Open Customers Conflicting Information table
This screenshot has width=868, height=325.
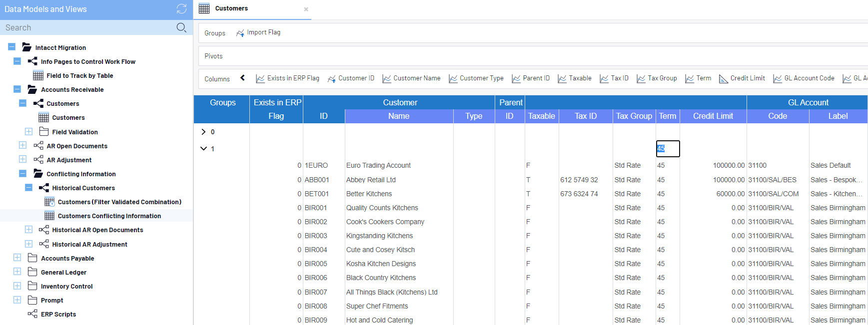109,216
